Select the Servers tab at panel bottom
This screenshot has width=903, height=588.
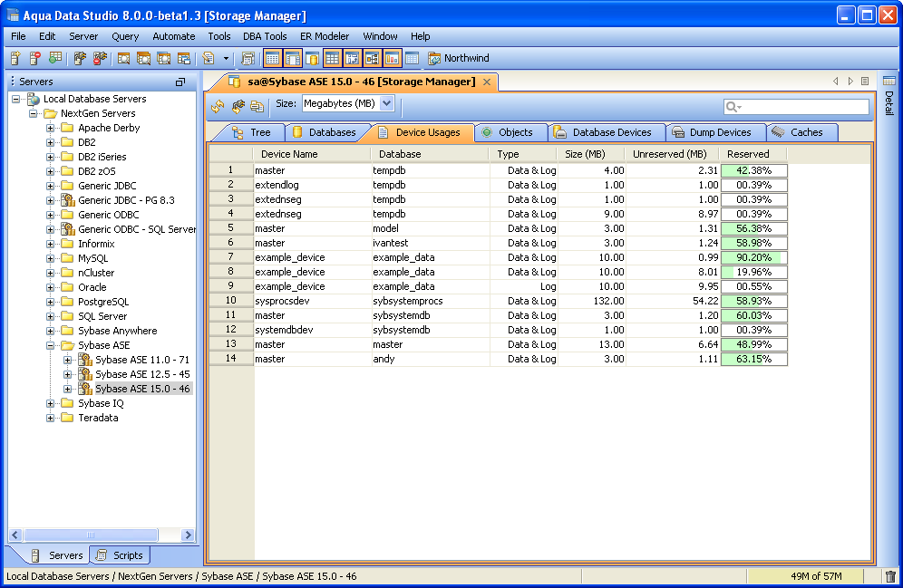click(x=57, y=555)
